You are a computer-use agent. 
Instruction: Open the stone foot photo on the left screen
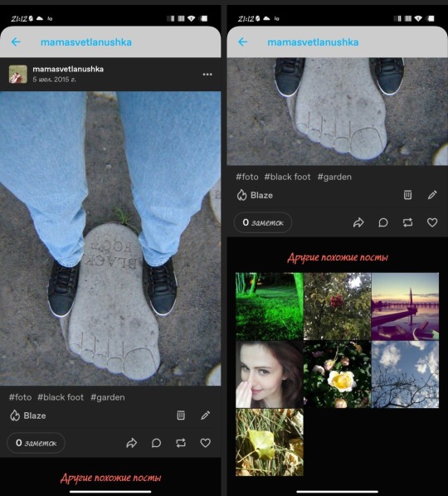pyautogui.click(x=110, y=238)
